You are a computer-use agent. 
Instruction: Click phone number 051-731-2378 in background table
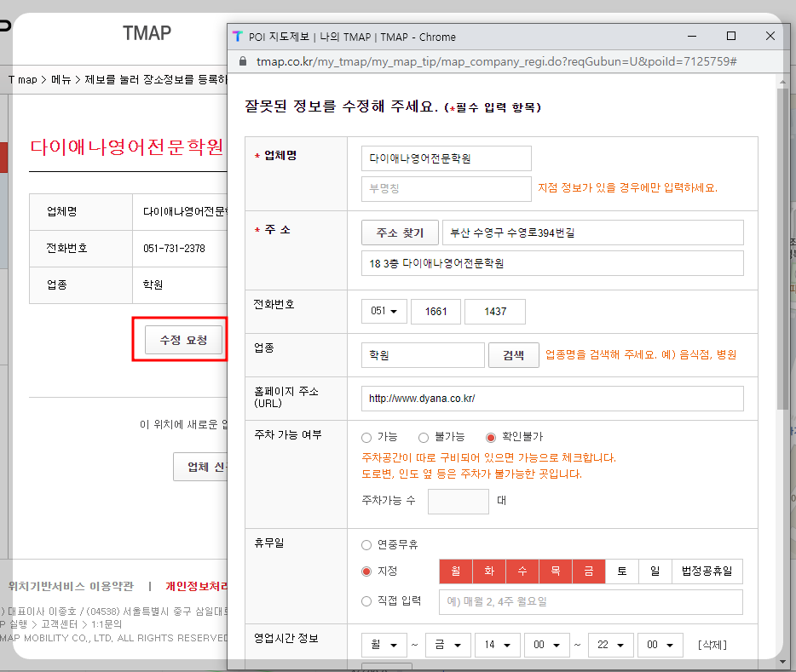(174, 249)
